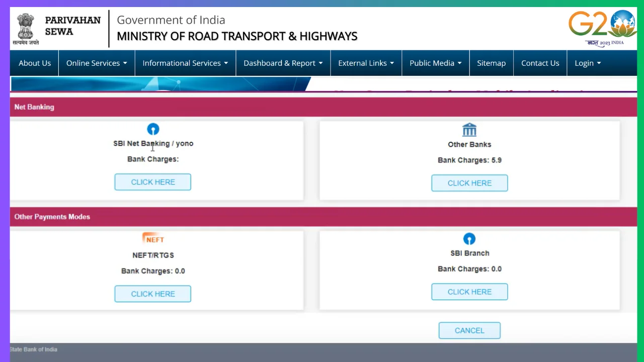Click the Other Banks building icon
The image size is (644, 362).
tap(469, 130)
